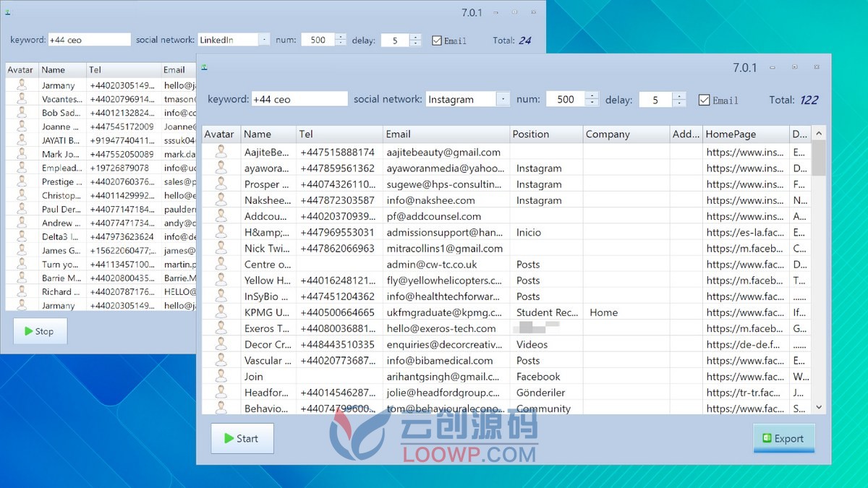This screenshot has width=868, height=488.
Task: Click the Student Rec... position cell
Action: (547, 312)
